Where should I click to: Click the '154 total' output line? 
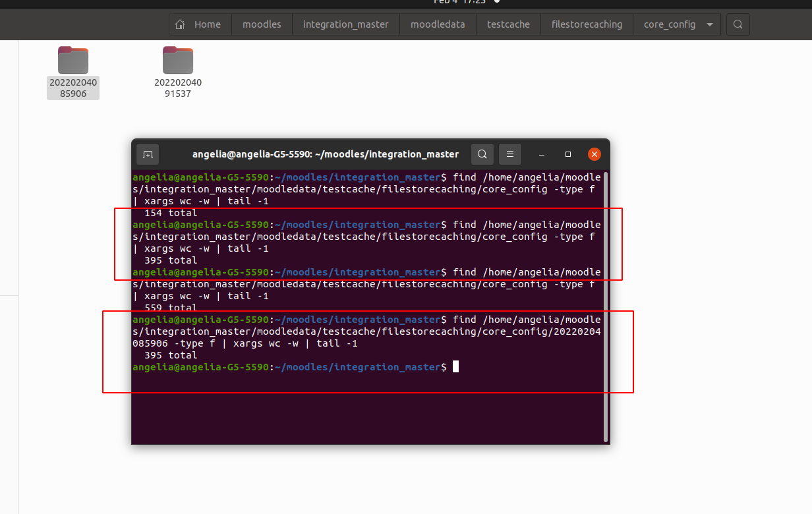(x=171, y=213)
